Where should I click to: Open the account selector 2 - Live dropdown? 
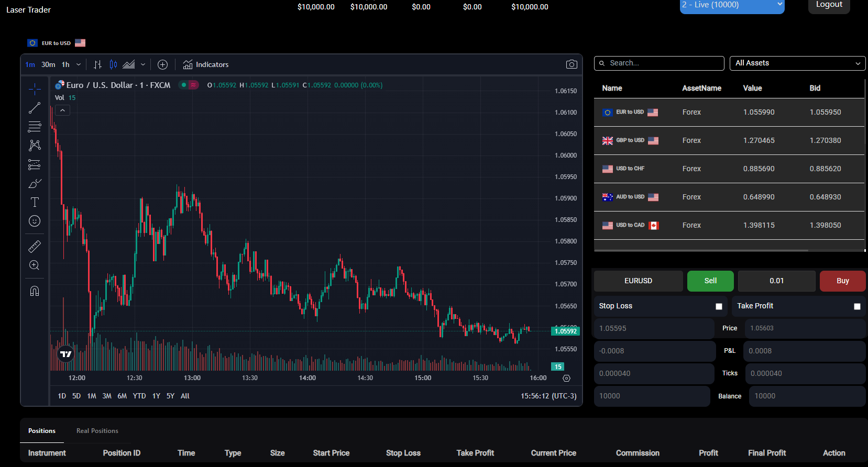(732, 5)
